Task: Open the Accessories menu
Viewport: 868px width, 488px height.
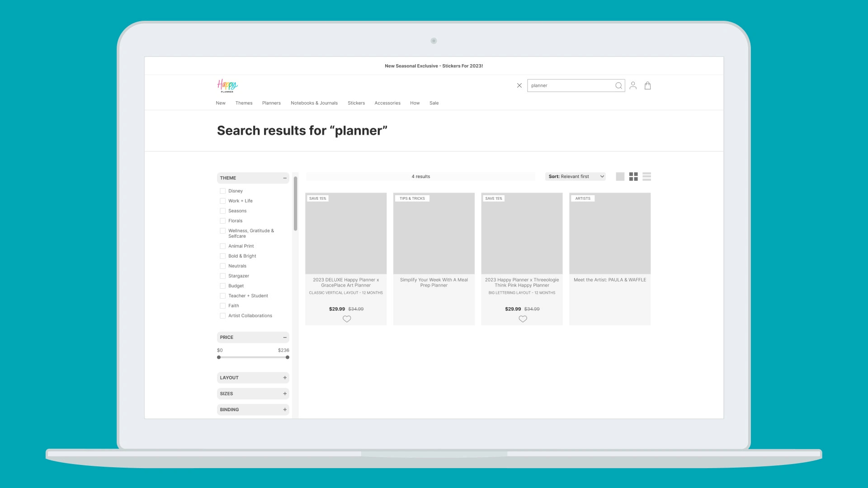Action: tap(387, 103)
